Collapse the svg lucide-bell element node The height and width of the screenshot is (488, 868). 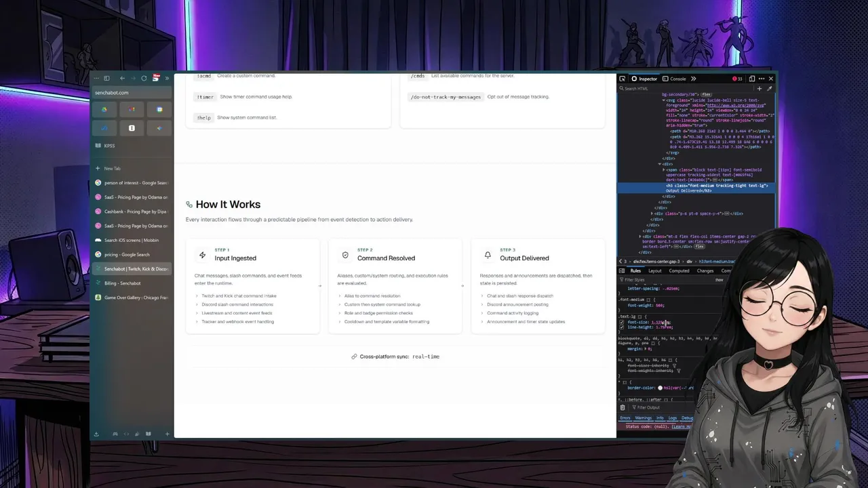point(663,100)
